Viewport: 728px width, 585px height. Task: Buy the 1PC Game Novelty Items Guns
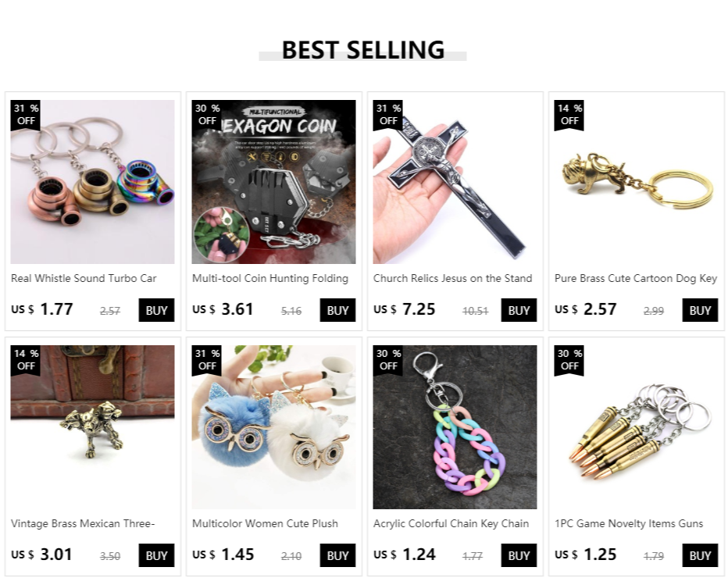700,555
